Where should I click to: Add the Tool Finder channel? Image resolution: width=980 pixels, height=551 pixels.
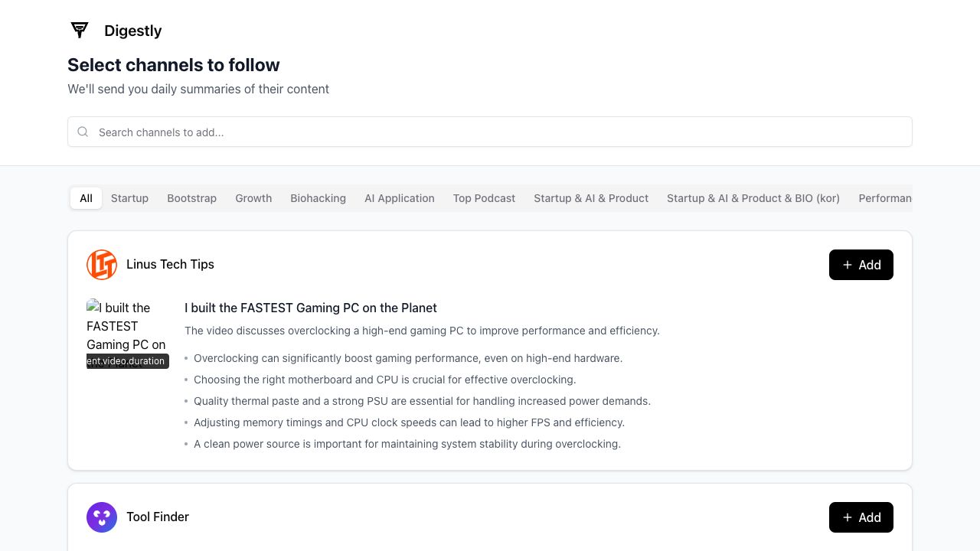click(x=861, y=517)
